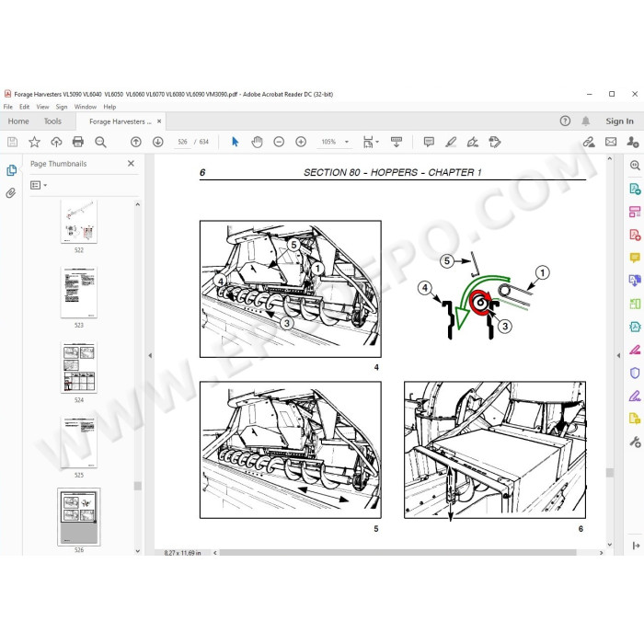The height and width of the screenshot is (644, 644).
Task: Open the Protect shield tool
Action: [635, 373]
